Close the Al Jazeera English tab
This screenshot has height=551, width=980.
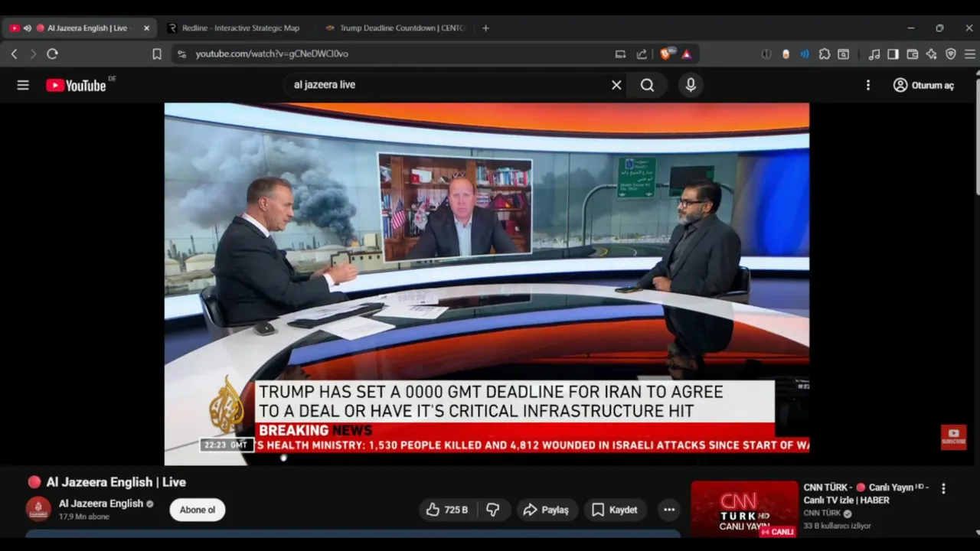[x=146, y=28]
